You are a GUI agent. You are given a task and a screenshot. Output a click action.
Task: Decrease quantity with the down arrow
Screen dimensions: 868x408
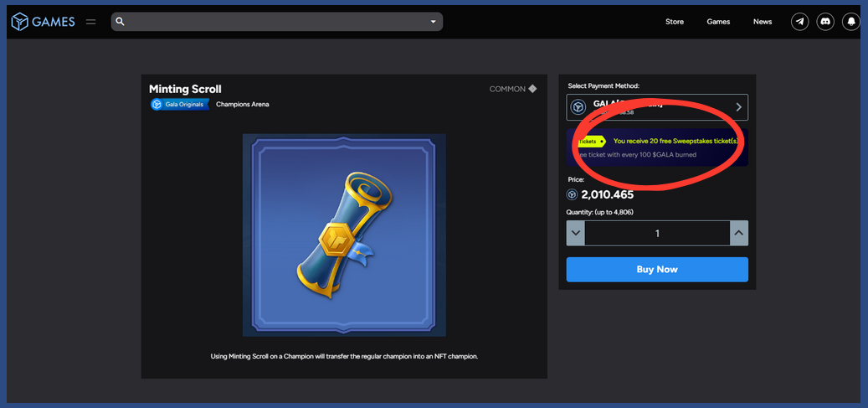(576, 233)
